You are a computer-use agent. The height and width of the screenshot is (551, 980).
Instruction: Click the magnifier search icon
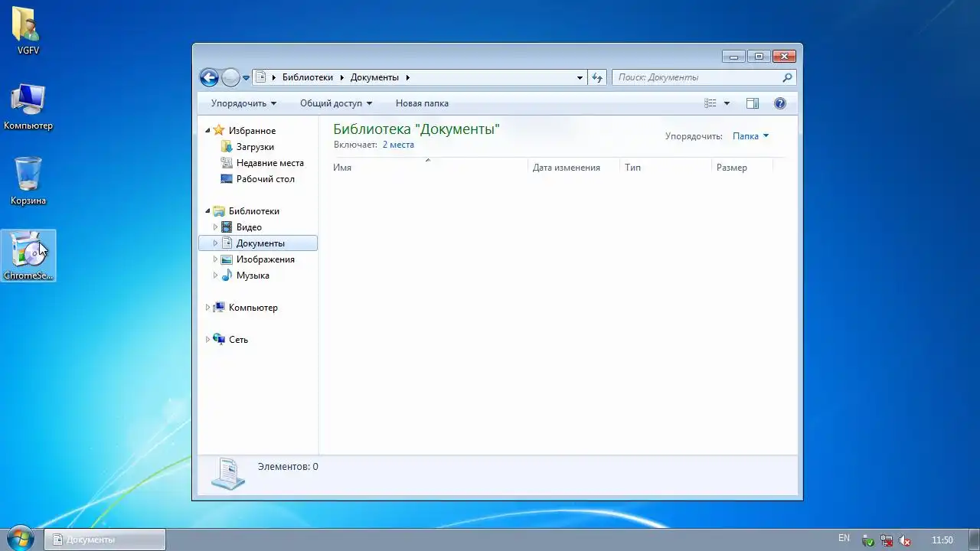coord(787,77)
